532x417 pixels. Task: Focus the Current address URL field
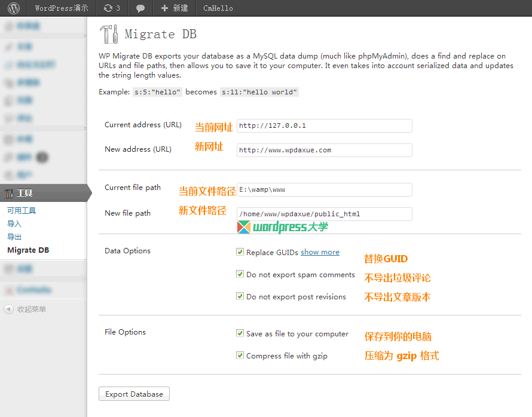(325, 126)
